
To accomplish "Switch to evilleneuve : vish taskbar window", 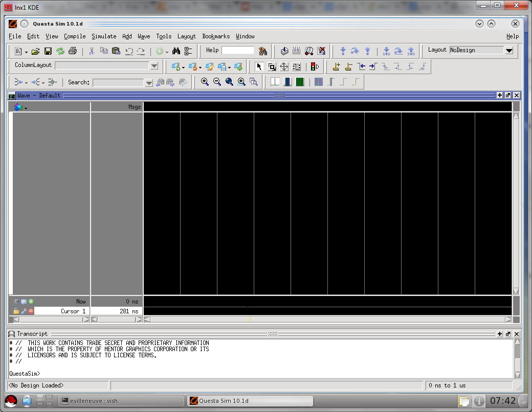I will point(120,401).
